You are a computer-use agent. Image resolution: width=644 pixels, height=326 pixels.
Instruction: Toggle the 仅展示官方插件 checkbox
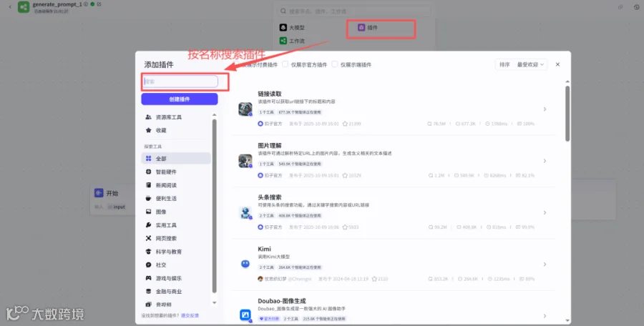[285, 64]
